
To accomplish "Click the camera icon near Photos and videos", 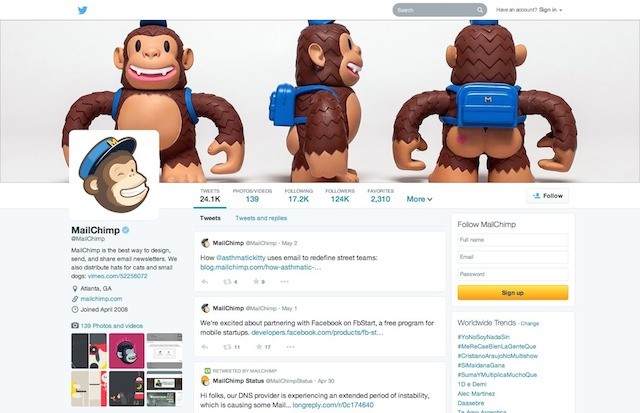I will coord(75,325).
